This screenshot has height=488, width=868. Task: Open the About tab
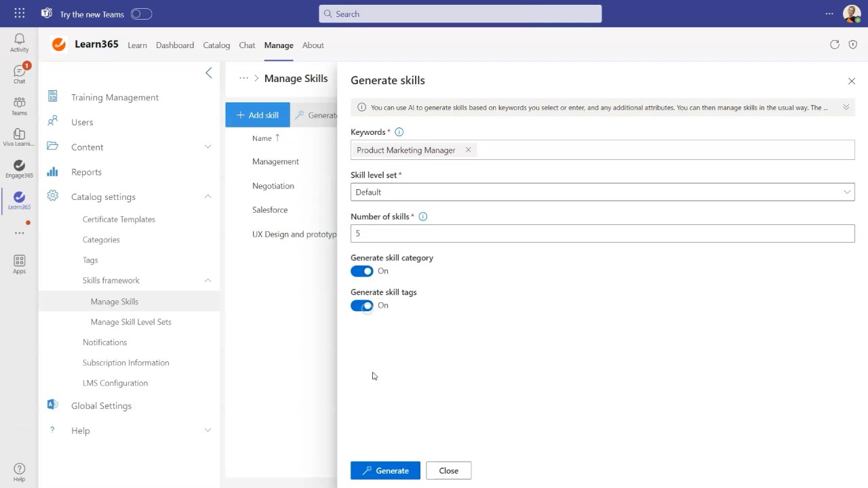click(313, 45)
